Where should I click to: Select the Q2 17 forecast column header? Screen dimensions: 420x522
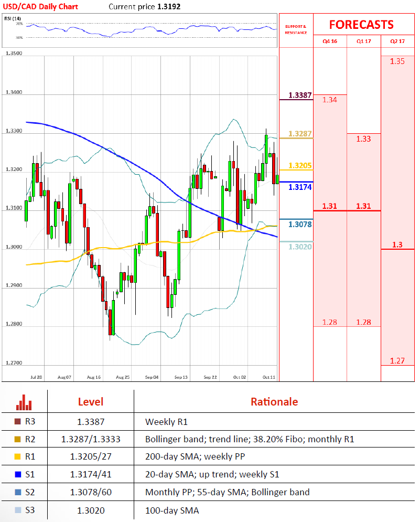[x=397, y=41]
